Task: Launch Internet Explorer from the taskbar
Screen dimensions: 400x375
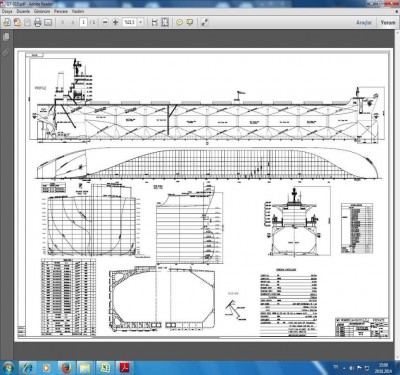Action: (x=28, y=368)
